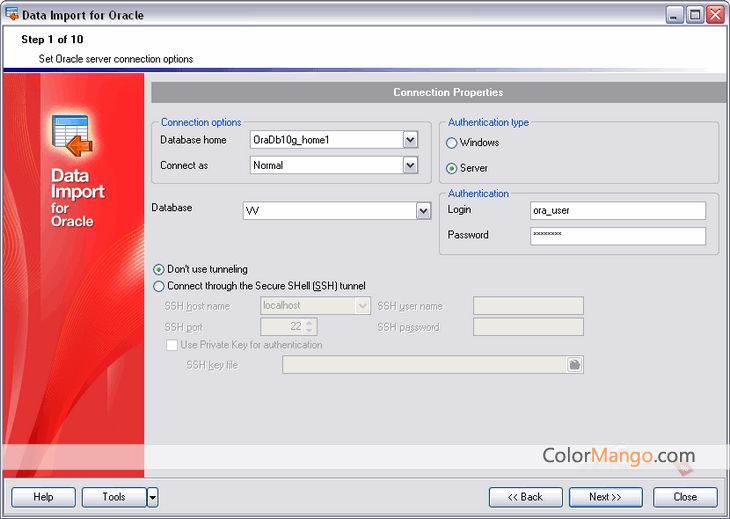Select Windows authentication type
This screenshot has width=730, height=519.
451,143
